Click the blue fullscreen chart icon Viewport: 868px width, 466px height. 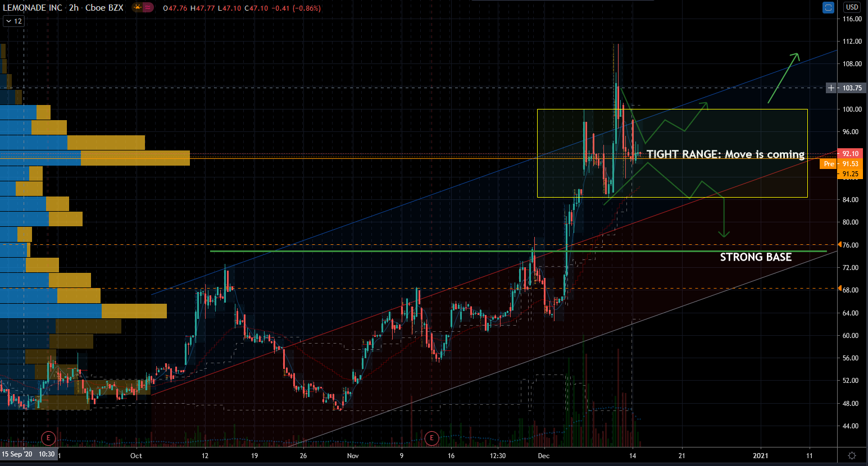tap(828, 7)
